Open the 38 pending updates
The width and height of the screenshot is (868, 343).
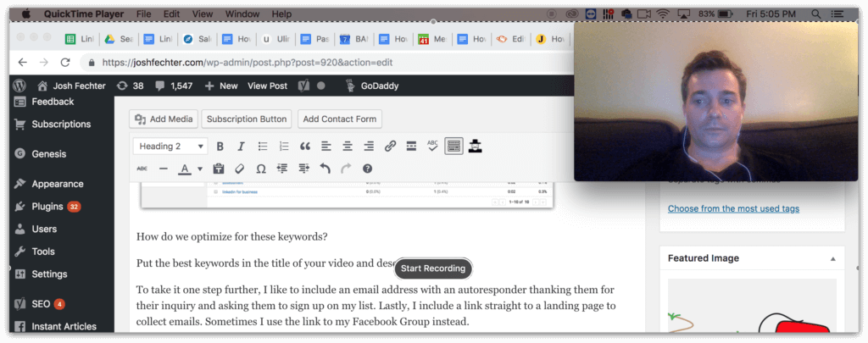(130, 86)
